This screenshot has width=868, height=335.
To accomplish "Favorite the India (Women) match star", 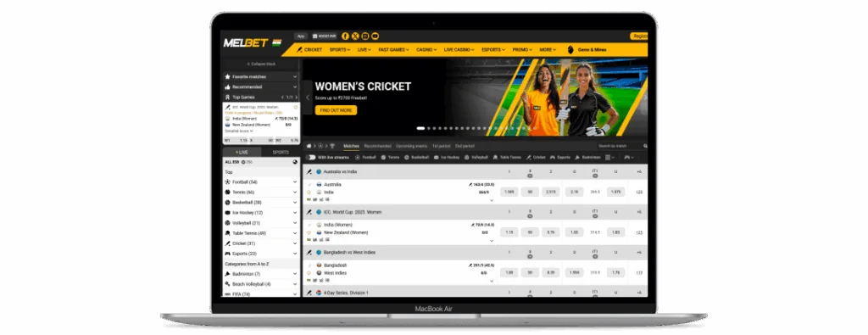I will pyautogui.click(x=309, y=232).
